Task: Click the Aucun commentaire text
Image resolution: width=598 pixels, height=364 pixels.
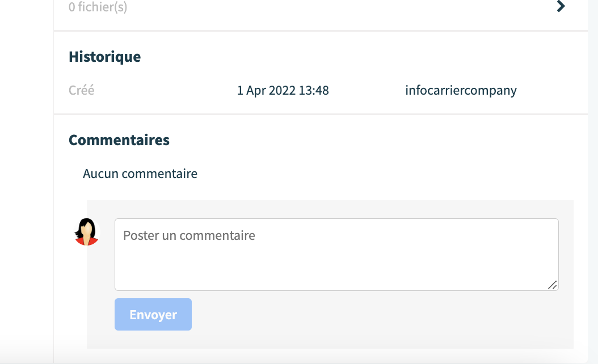Action: coord(140,173)
